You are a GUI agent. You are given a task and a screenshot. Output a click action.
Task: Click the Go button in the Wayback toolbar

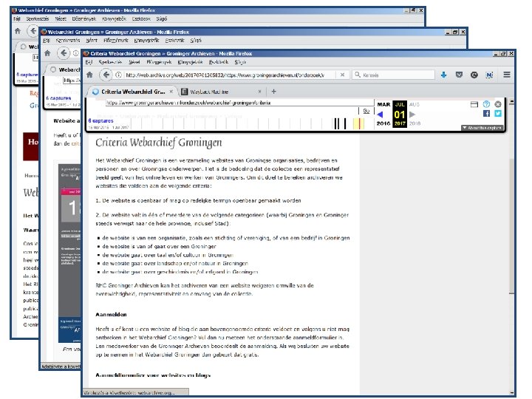[x=366, y=111]
